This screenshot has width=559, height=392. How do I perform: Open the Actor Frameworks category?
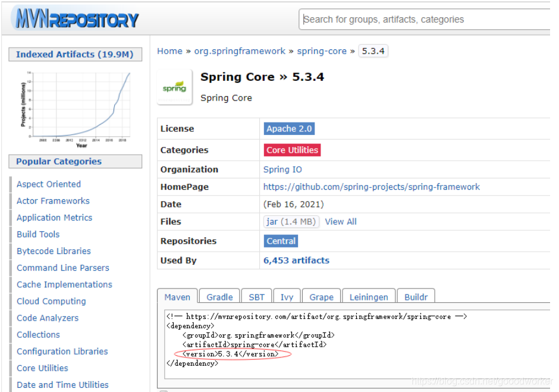pos(53,201)
